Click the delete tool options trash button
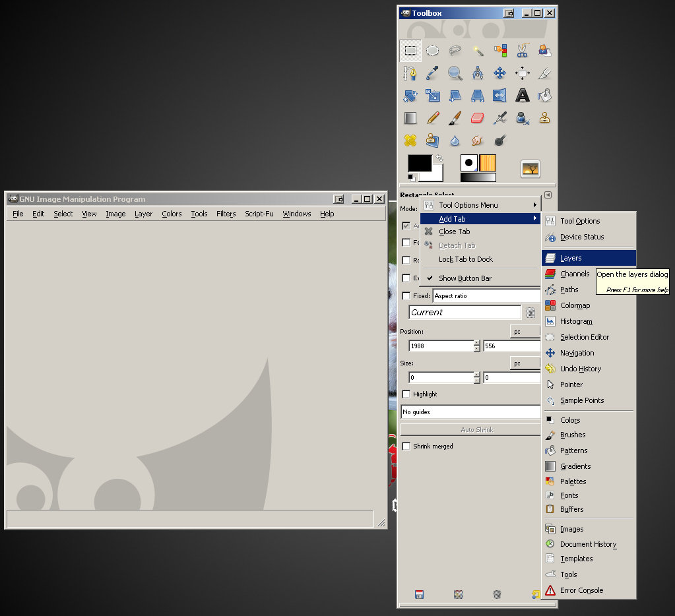The height and width of the screenshot is (616, 675). tap(497, 594)
